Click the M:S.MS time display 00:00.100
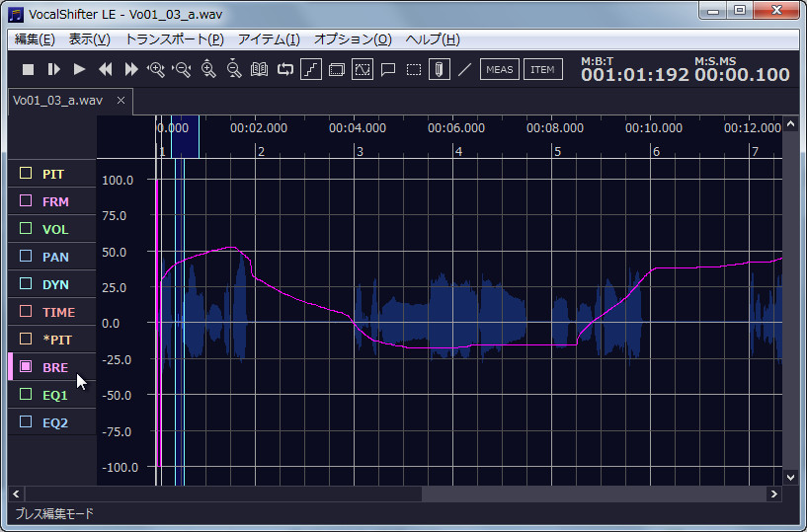The width and height of the screenshot is (807, 532). (742, 75)
